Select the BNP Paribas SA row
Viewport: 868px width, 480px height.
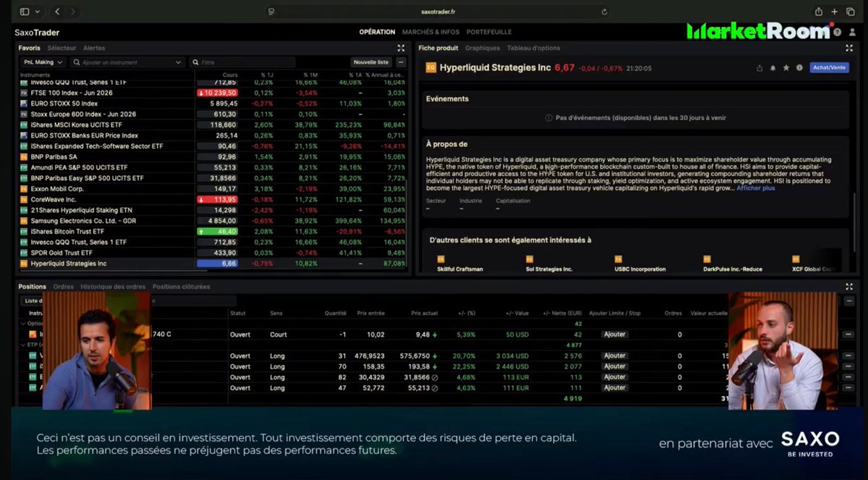(213, 156)
